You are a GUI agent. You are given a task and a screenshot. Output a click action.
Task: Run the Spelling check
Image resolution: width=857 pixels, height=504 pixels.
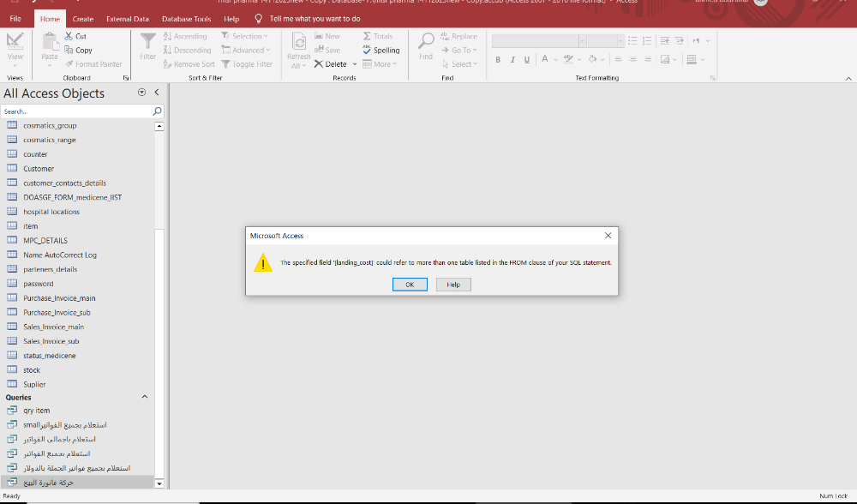tap(381, 50)
